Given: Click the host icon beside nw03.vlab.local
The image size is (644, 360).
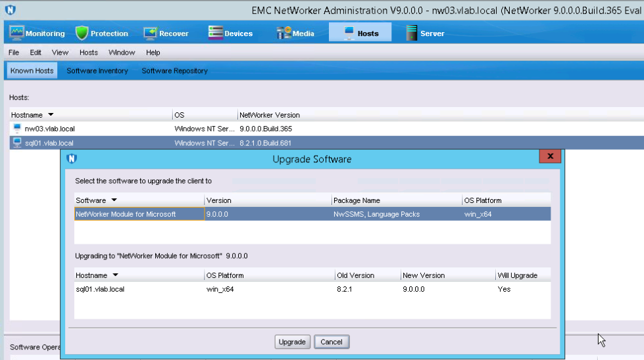Looking at the screenshot, I should pos(17,128).
